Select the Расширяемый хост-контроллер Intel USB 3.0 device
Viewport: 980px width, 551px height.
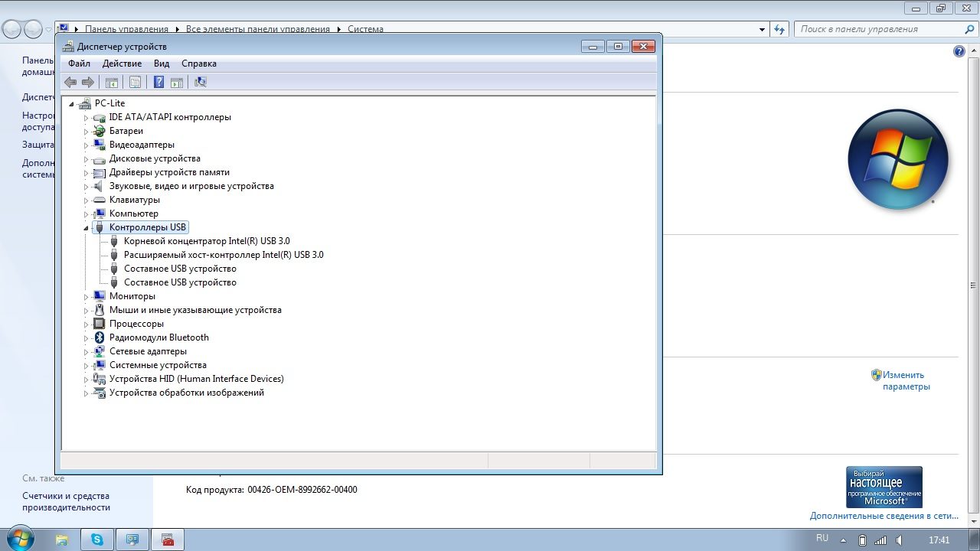coord(224,255)
